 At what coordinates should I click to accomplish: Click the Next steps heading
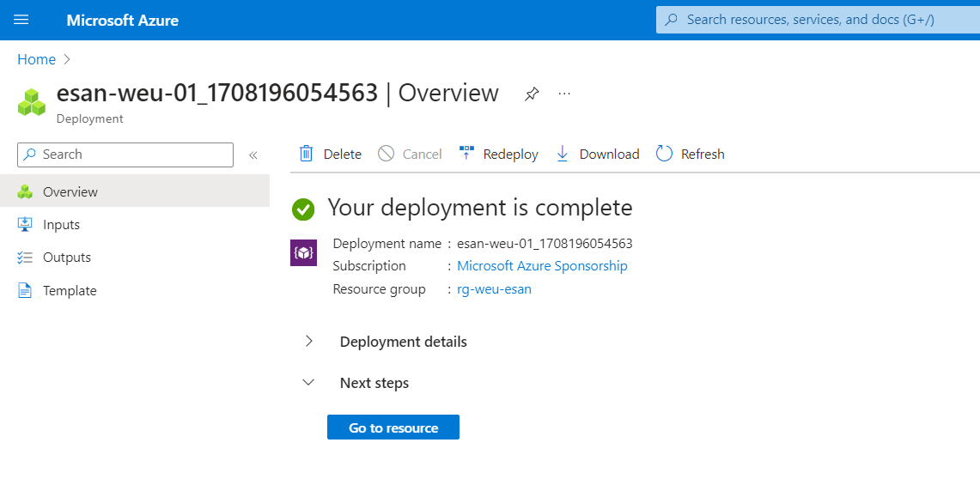point(374,383)
